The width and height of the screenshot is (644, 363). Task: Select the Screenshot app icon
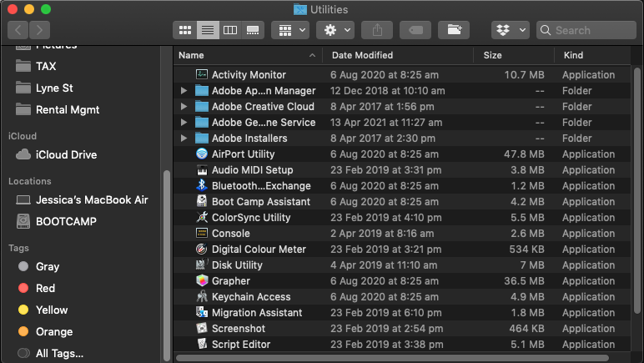(202, 329)
